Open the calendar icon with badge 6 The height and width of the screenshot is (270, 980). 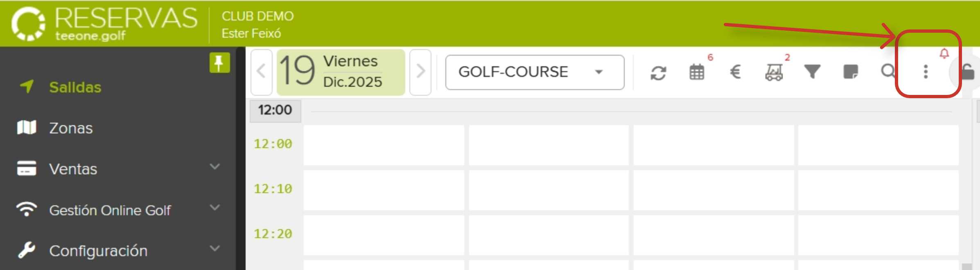click(697, 72)
